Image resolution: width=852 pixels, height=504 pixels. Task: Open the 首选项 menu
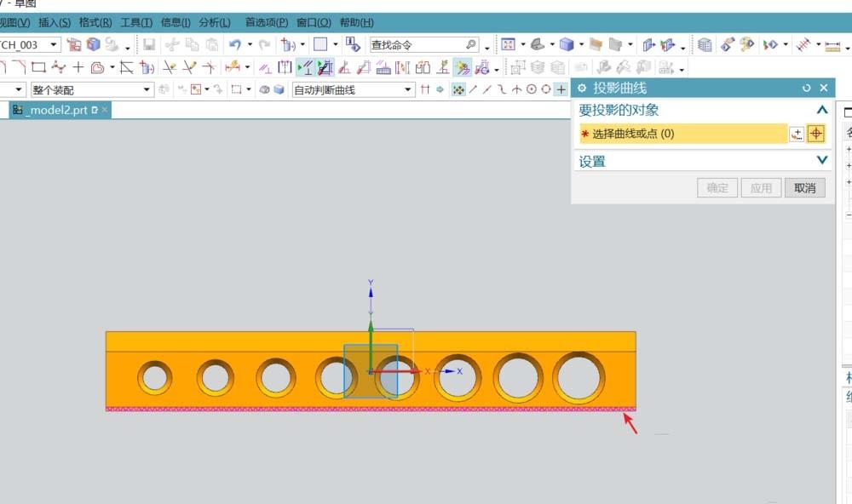268,23
